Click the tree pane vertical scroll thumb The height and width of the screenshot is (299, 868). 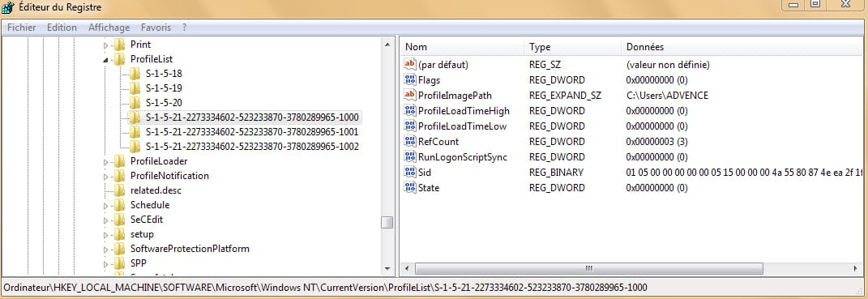[387, 222]
